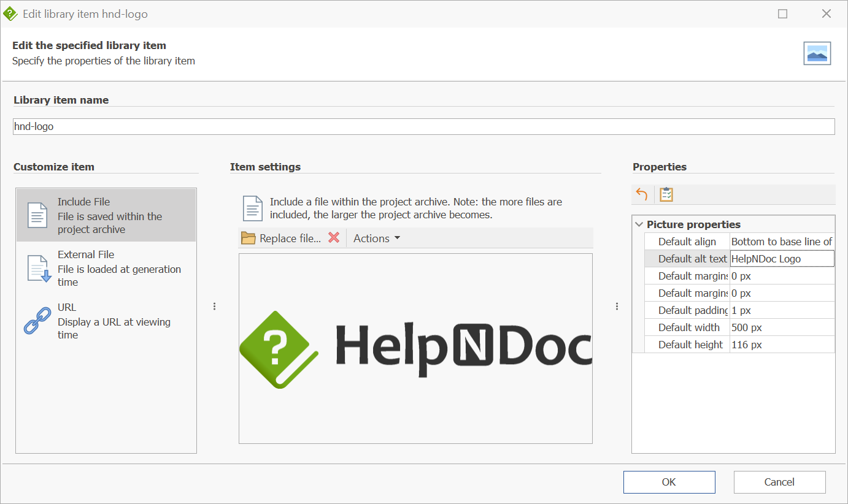848x504 pixels.
Task: Click the Default align property label
Action: click(x=687, y=242)
